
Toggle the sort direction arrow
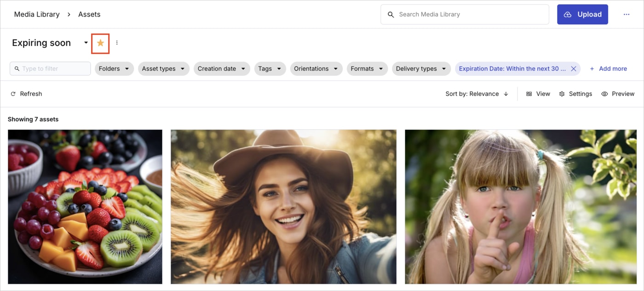coord(506,93)
